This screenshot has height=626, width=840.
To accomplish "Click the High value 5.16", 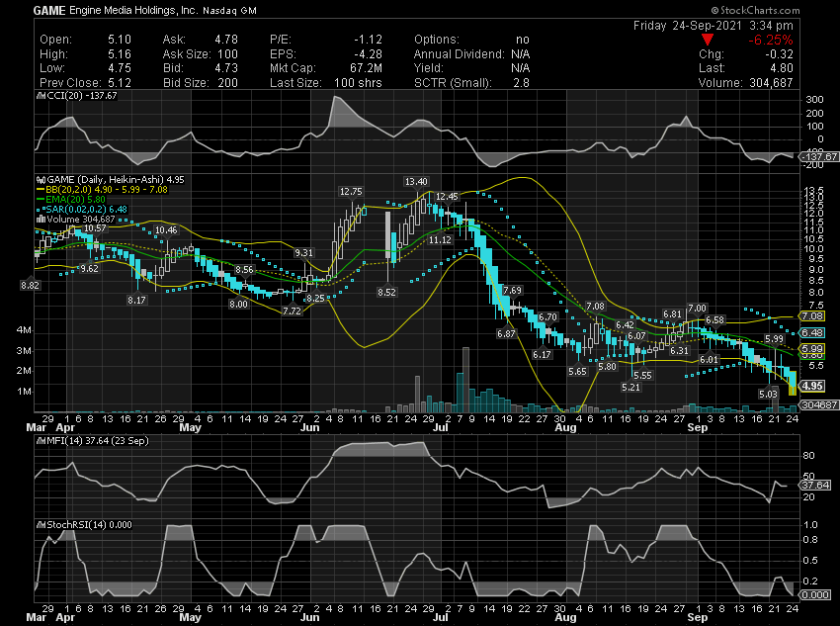I will click(x=120, y=54).
